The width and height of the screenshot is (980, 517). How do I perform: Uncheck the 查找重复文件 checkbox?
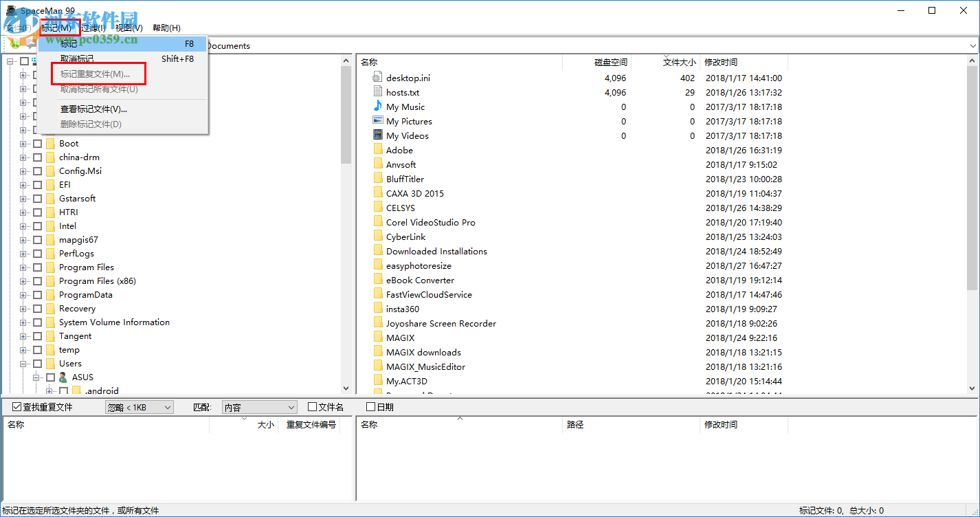pyautogui.click(x=17, y=407)
